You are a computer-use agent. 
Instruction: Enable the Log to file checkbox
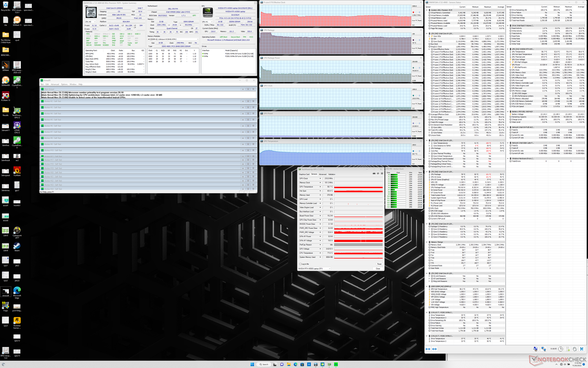tap(300, 264)
